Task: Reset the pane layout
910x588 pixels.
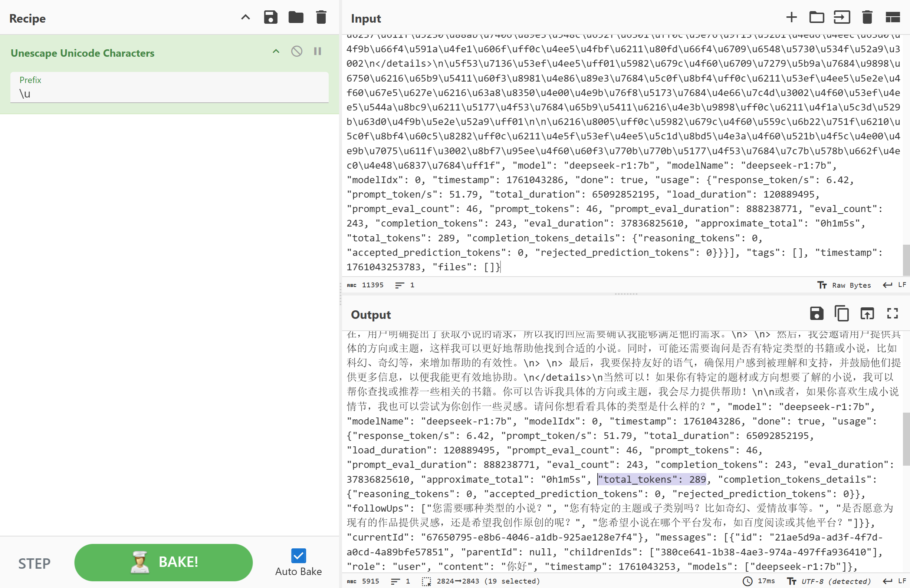Action: click(x=893, y=17)
